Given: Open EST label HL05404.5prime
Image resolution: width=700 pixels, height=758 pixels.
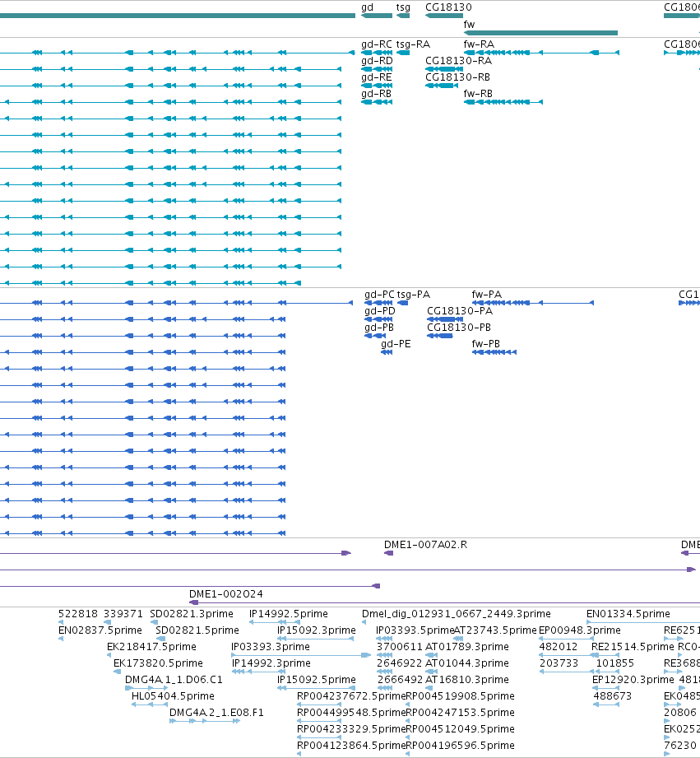Looking at the screenshot, I should pyautogui.click(x=173, y=696).
